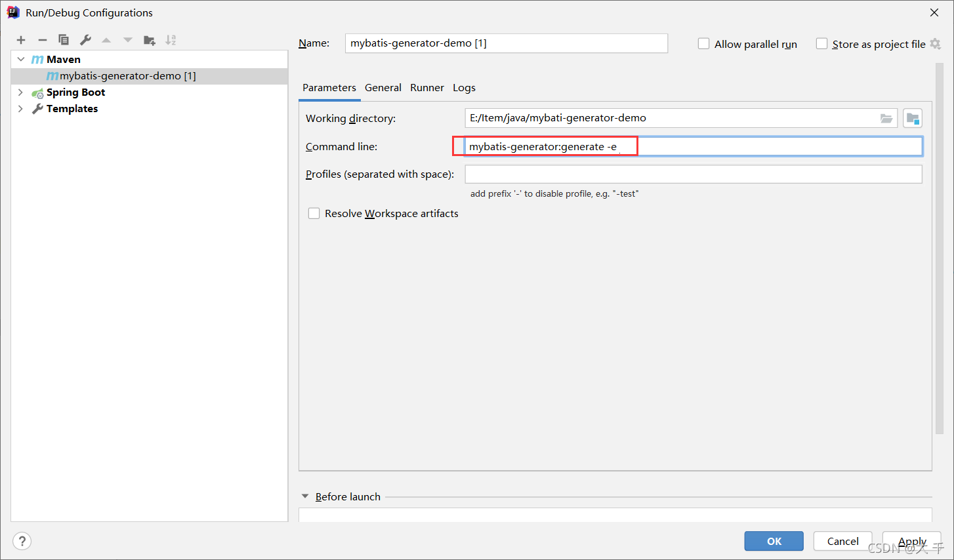Open settings gear next to Store as project file
The width and height of the screenshot is (954, 560).
tap(936, 44)
